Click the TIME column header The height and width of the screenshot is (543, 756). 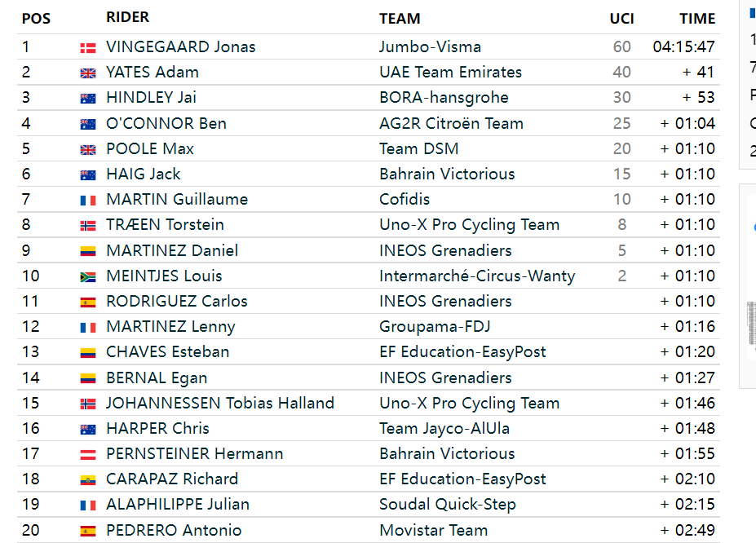click(697, 18)
